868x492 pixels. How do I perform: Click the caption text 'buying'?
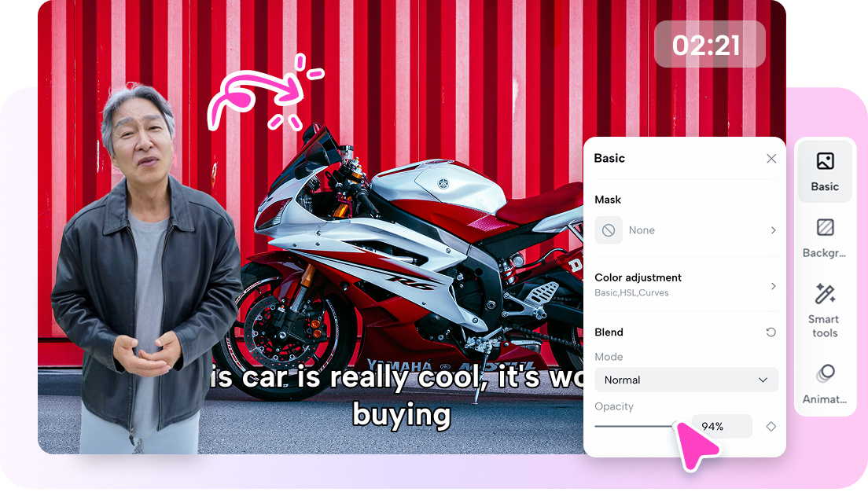point(402,414)
